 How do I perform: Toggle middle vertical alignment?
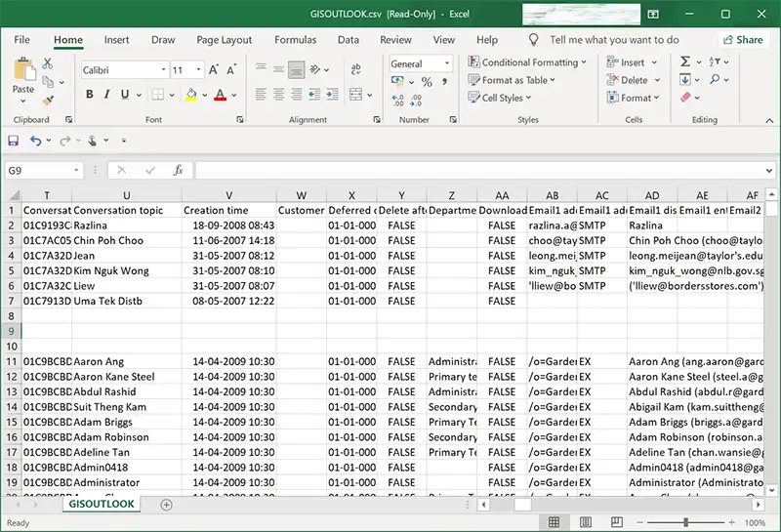pos(278,69)
